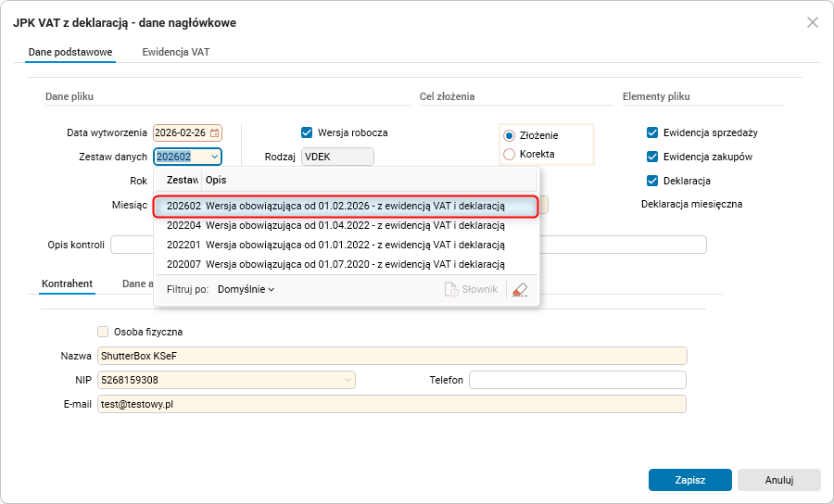Open the Filtruj po Domyślnie dropdown
This screenshot has width=834, height=504.
[x=246, y=290]
